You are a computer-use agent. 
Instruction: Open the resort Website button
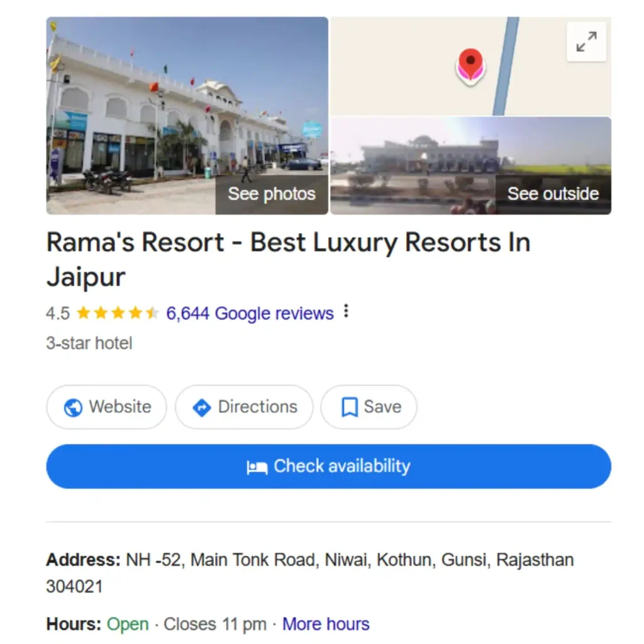pos(107,407)
